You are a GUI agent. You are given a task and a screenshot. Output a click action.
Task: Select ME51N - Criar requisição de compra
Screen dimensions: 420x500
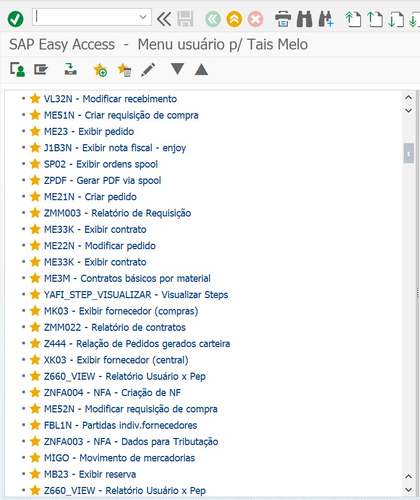(121, 115)
